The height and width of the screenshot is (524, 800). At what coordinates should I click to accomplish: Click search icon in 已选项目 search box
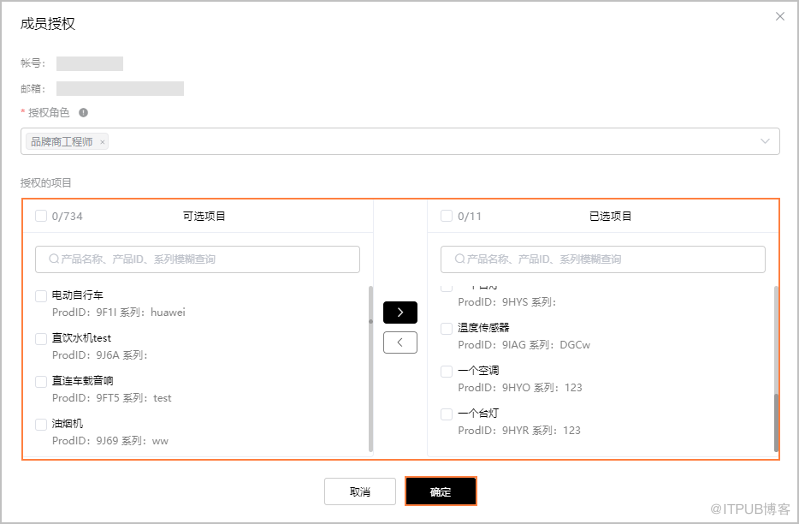(459, 259)
